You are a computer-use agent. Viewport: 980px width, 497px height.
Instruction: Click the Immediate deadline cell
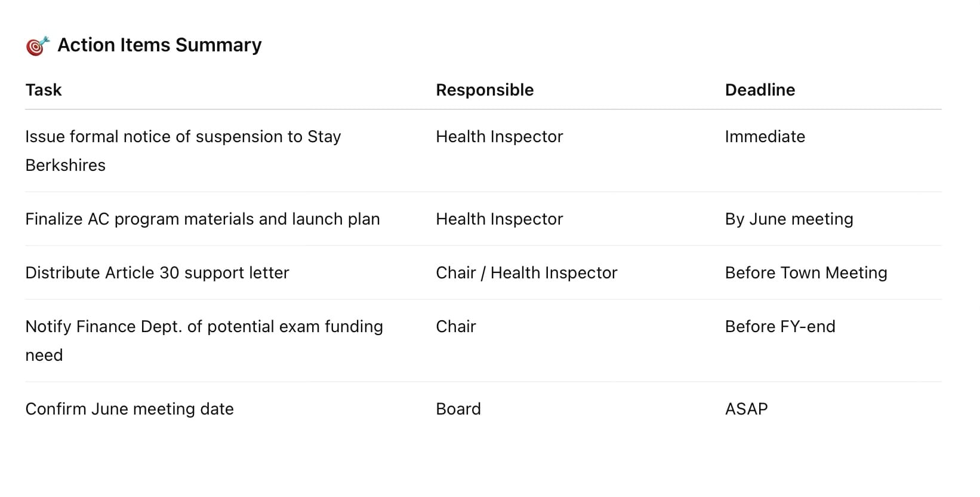coord(765,137)
